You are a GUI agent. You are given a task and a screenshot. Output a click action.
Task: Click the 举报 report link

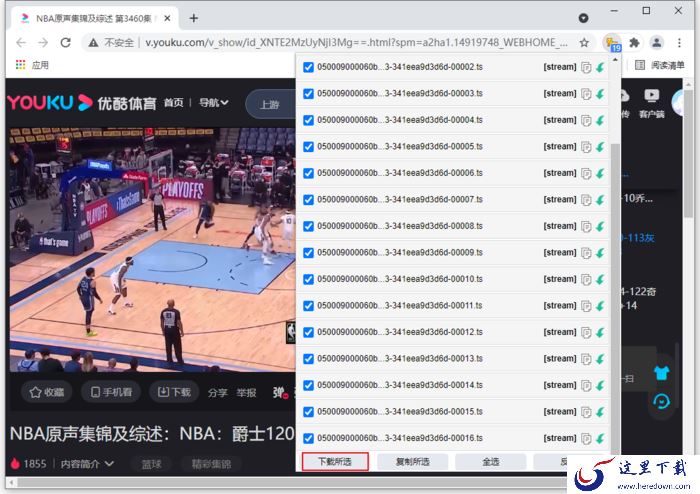[246, 393]
